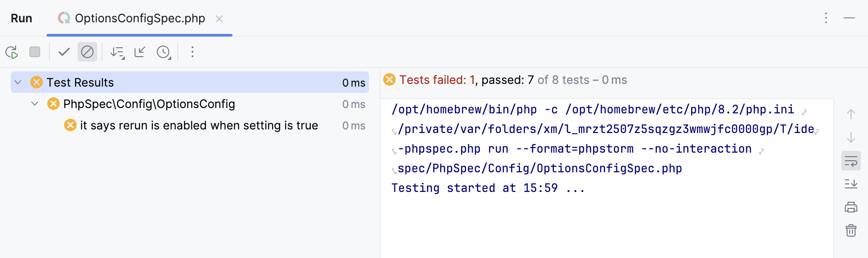
Task: Close the OptionsConfigSpec.php tab
Action: click(219, 19)
